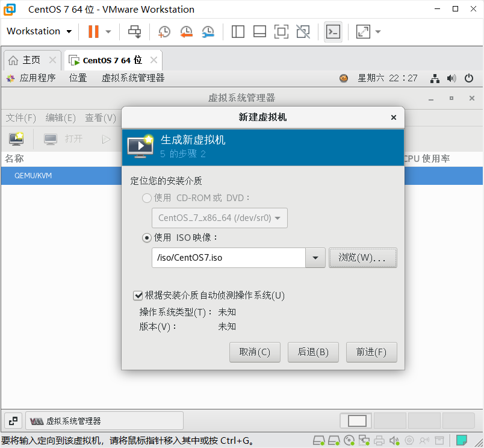
Task: Open the CentOS_7_x86_64 (/dev/sr0) dropdown
Action: [x=220, y=218]
